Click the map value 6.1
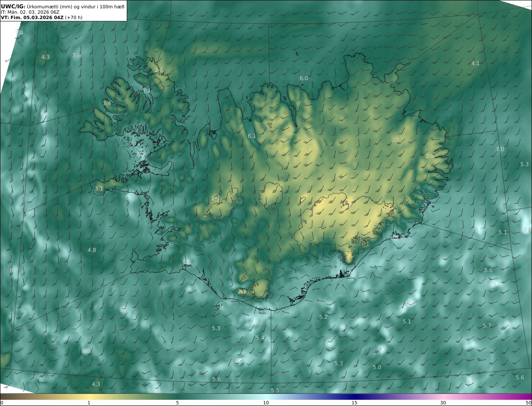Image resolution: width=532 pixels, height=406 pixels. [252, 136]
